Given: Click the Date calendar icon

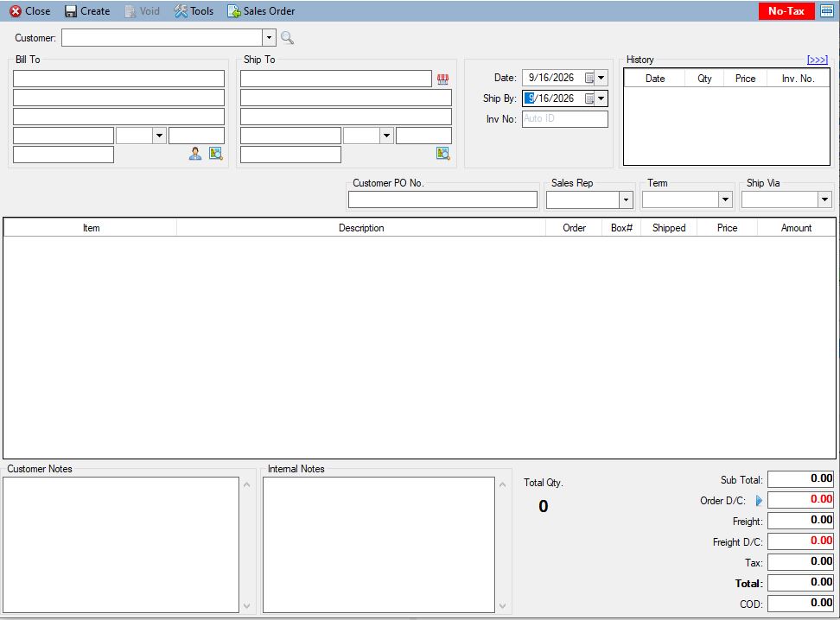Looking at the screenshot, I should 589,79.
